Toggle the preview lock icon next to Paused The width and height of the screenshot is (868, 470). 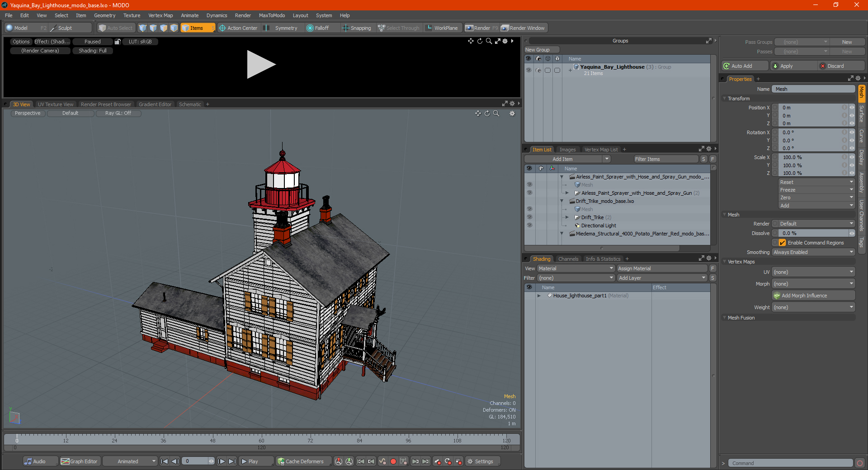[x=118, y=42]
